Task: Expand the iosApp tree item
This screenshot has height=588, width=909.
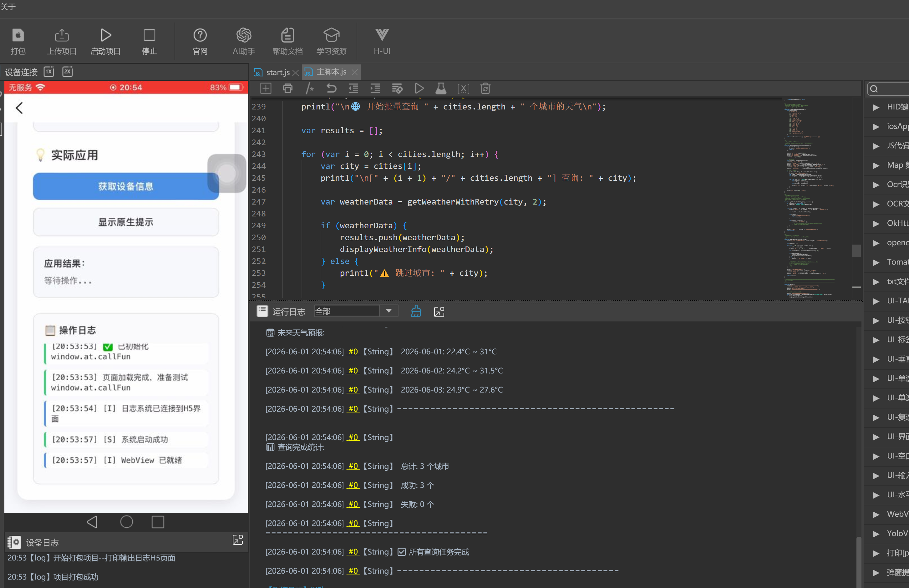Action: (876, 127)
